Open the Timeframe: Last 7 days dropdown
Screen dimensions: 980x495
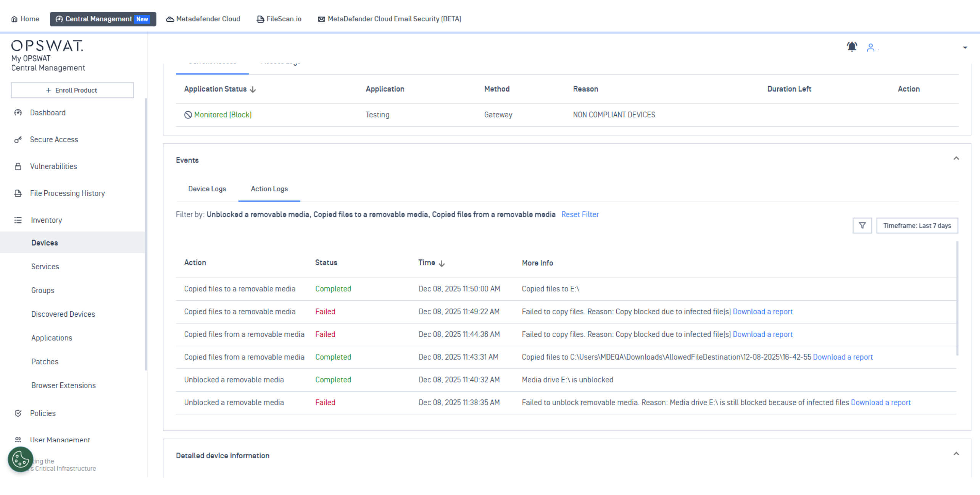917,226
